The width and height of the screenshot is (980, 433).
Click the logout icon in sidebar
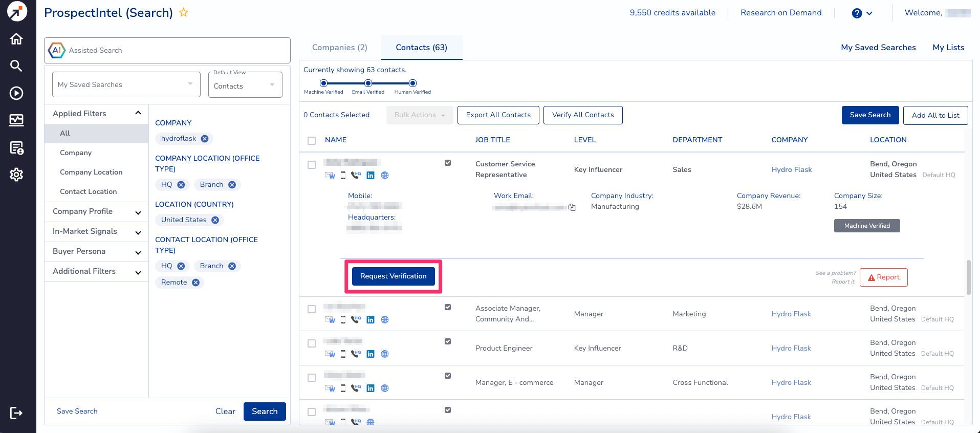pyautogui.click(x=16, y=413)
